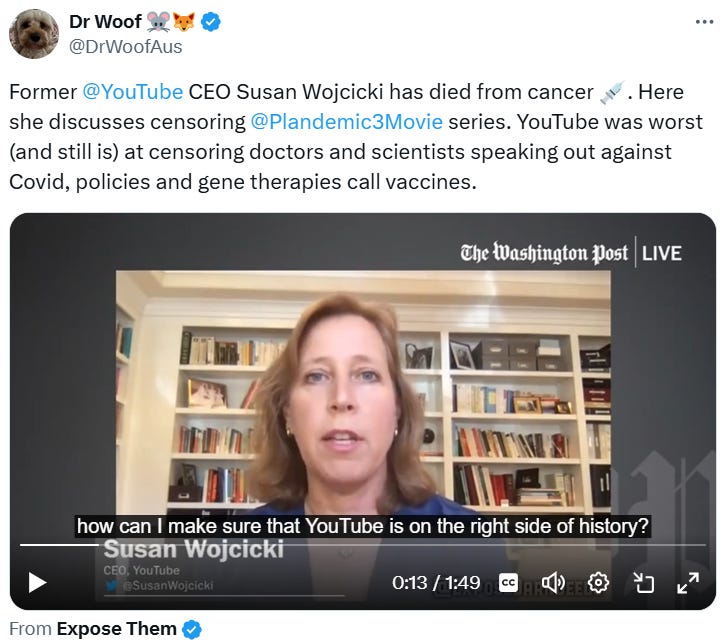Image resolution: width=727 pixels, height=642 pixels.
Task: Open the @YouTube mention link
Action: [133, 92]
